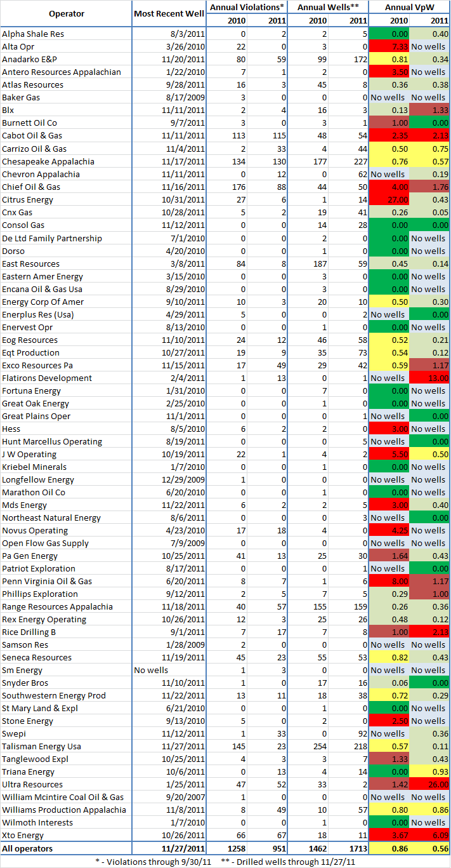
Task: Click Antero Resources Appalachian row label
Action: point(61,72)
